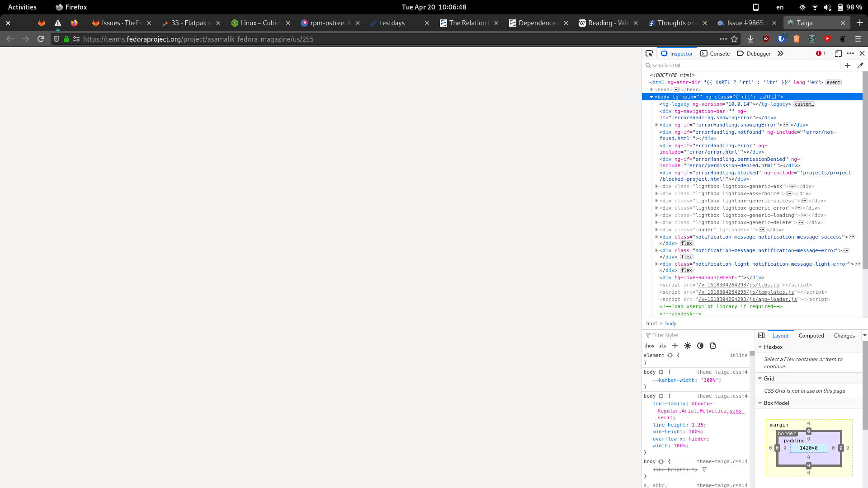
Task: Toggle print media simulation
Action: coord(713,346)
